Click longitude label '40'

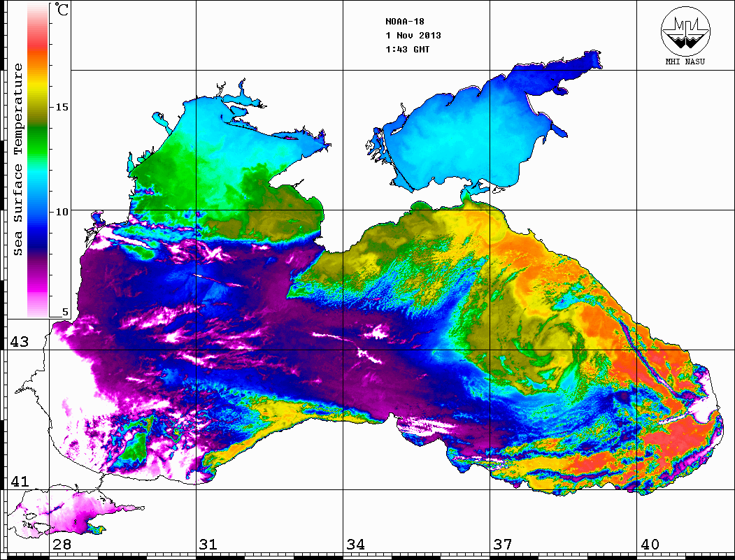tap(650, 545)
